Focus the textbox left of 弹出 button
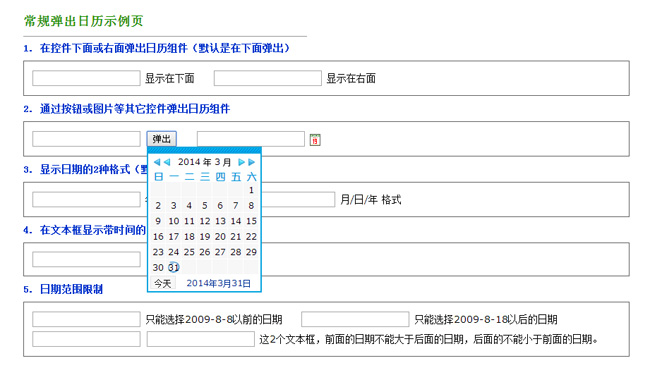This screenshot has width=650, height=375. point(86,139)
